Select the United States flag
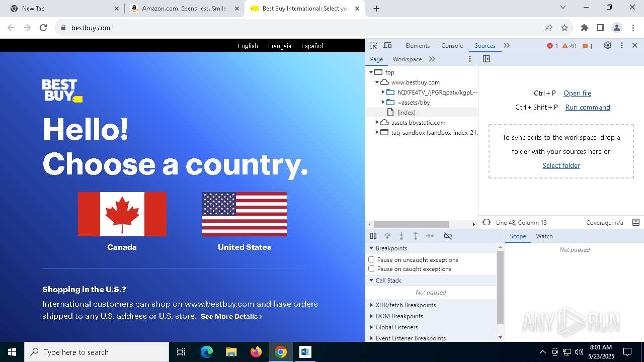 click(245, 214)
